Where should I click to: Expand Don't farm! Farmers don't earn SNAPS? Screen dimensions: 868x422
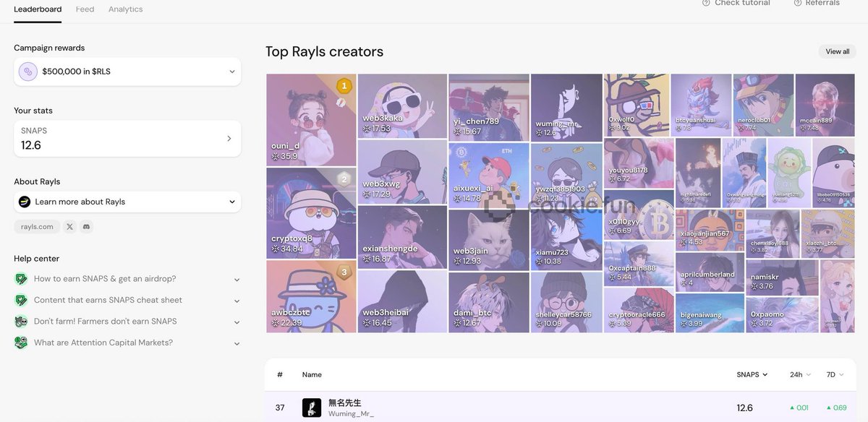(127, 322)
